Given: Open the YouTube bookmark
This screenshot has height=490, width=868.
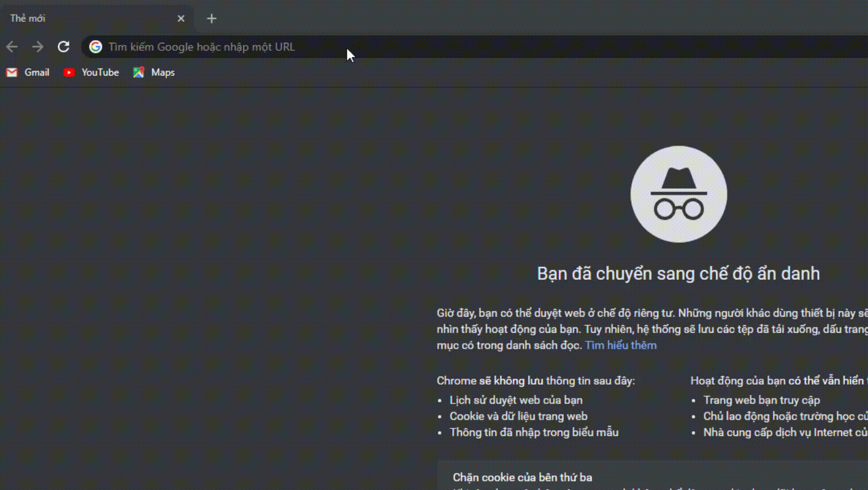Looking at the screenshot, I should [91, 72].
